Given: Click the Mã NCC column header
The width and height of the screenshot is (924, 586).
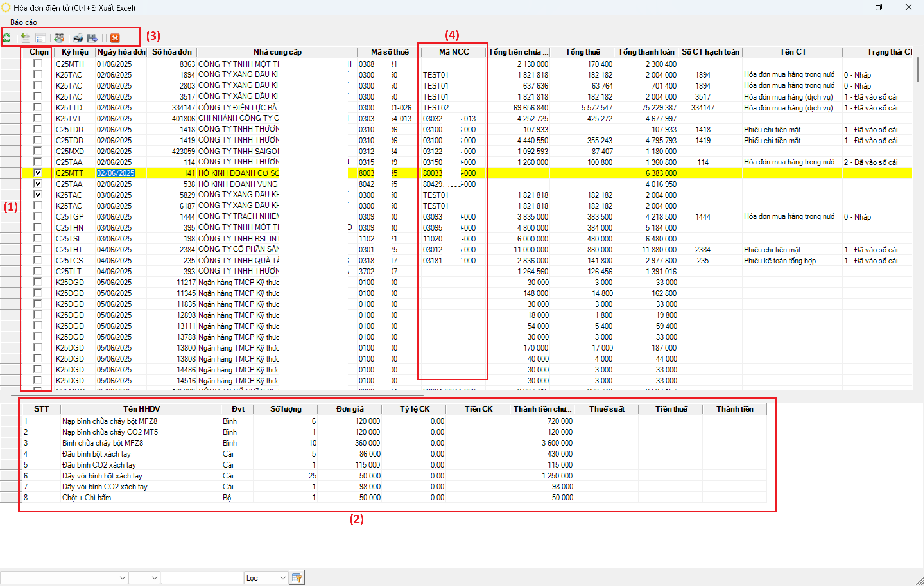Looking at the screenshot, I should tap(453, 52).
